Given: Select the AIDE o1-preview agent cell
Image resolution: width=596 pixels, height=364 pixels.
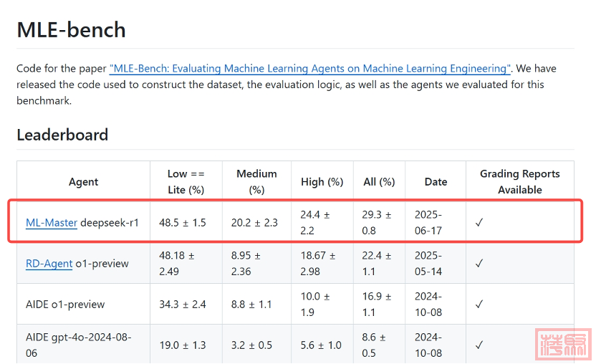Looking at the screenshot, I should coord(65,305).
